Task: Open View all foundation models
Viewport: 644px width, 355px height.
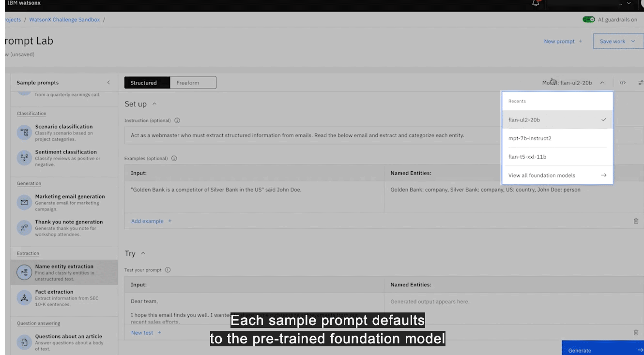Action: coord(557,176)
